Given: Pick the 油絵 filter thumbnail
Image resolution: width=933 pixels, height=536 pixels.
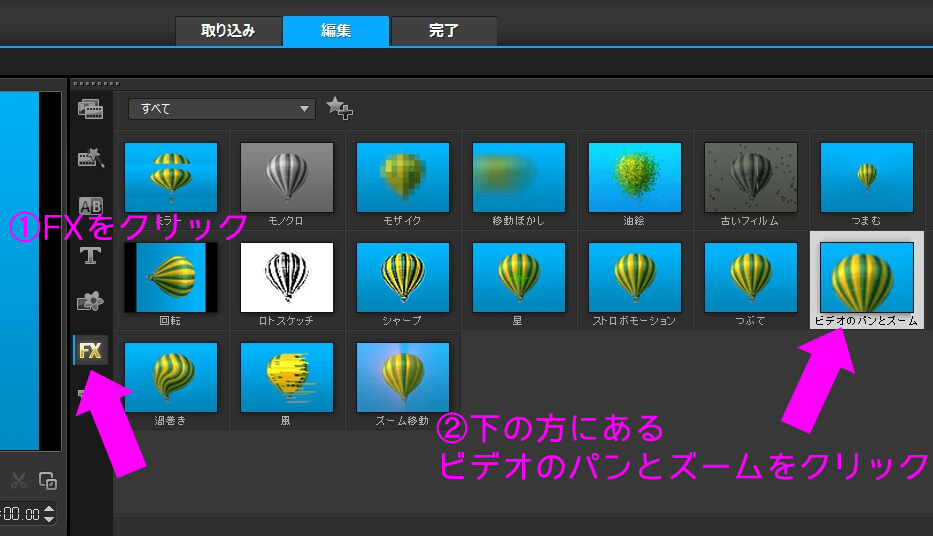Looking at the screenshot, I should pyautogui.click(x=635, y=178).
